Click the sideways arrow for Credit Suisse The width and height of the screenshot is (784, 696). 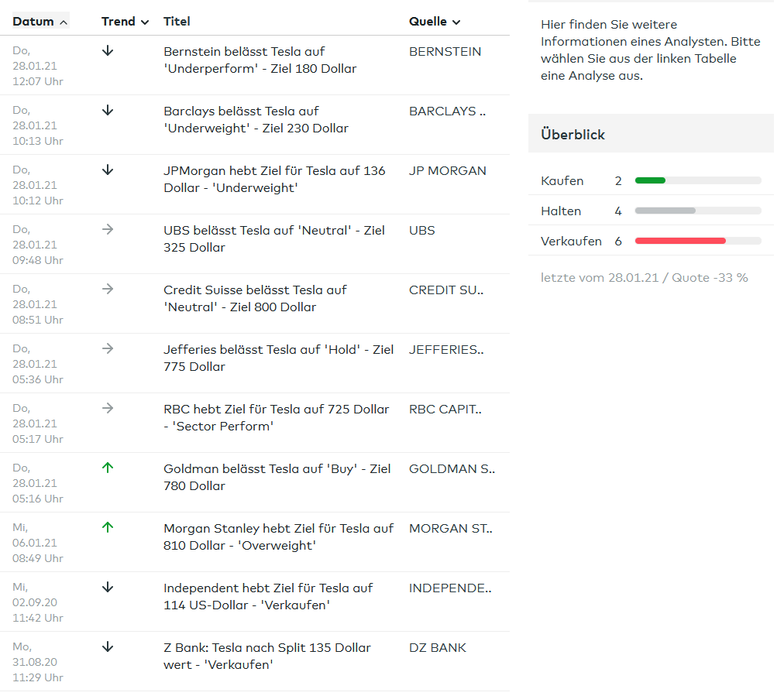tap(108, 290)
